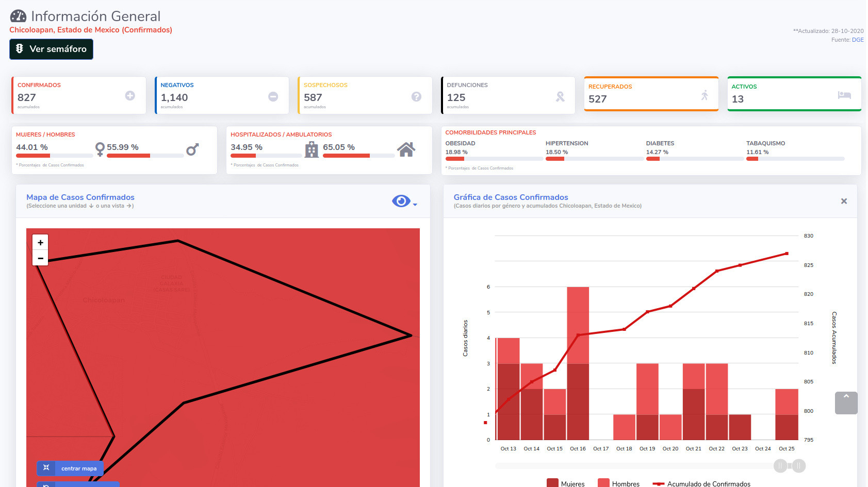This screenshot has width=868, height=487.
Task: Click the traffic light icon in Ver semáforo
Action: 20,48
